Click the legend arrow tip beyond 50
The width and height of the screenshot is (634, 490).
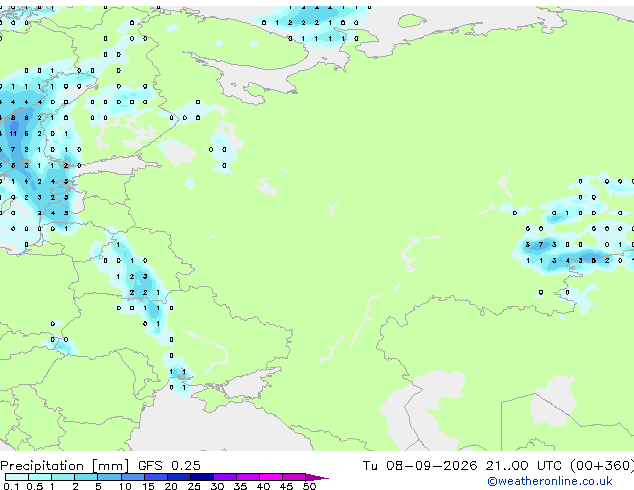click(x=317, y=477)
